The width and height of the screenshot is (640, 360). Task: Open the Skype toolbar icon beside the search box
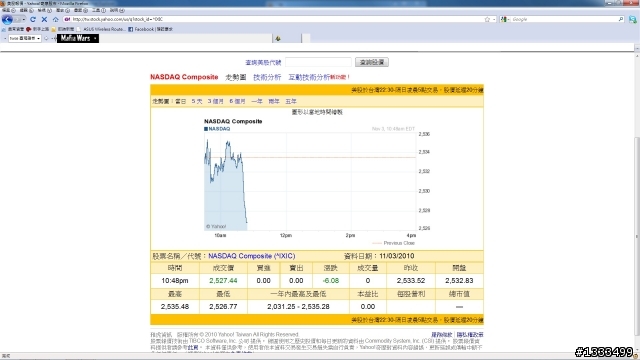pyautogui.click(x=633, y=19)
